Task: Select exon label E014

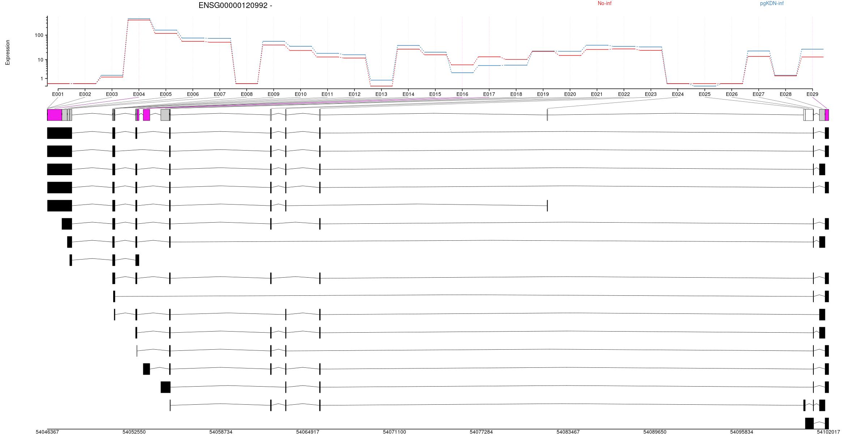Action: 408,94
